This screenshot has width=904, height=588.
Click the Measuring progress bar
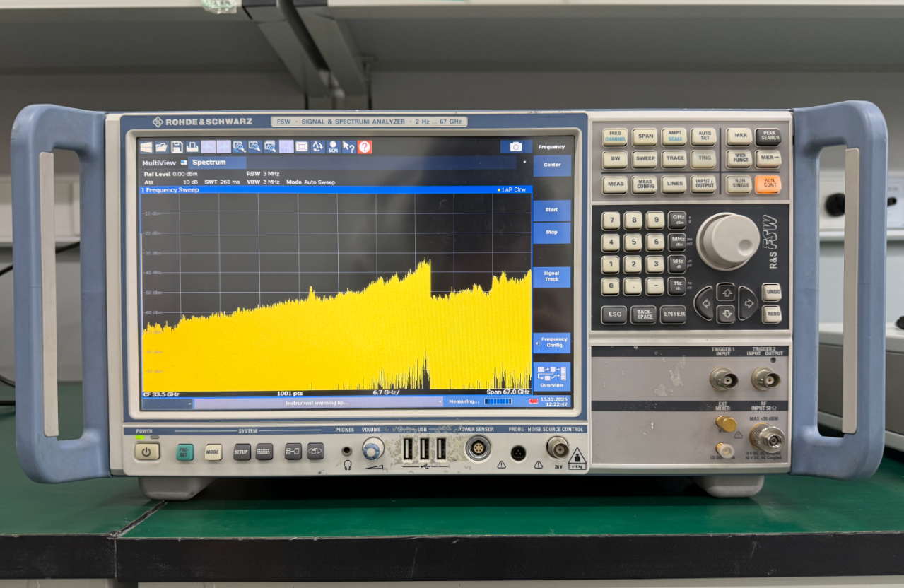pyautogui.click(x=498, y=401)
